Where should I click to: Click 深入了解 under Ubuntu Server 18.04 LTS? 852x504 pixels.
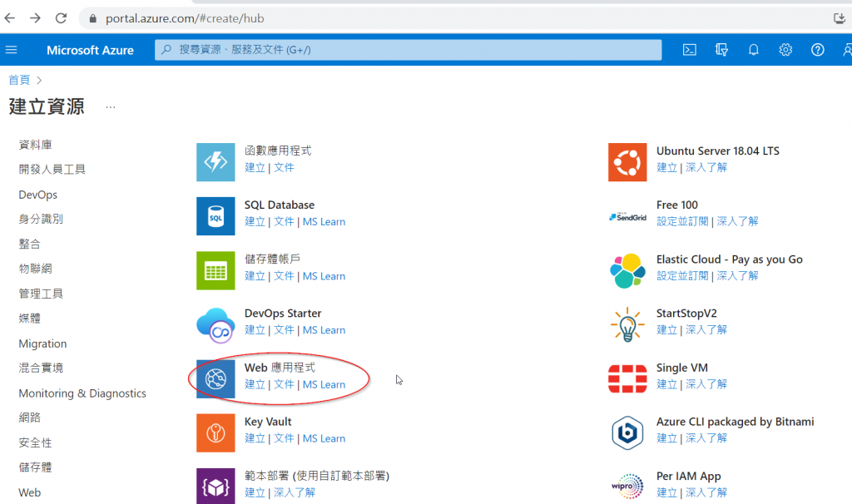point(706,167)
